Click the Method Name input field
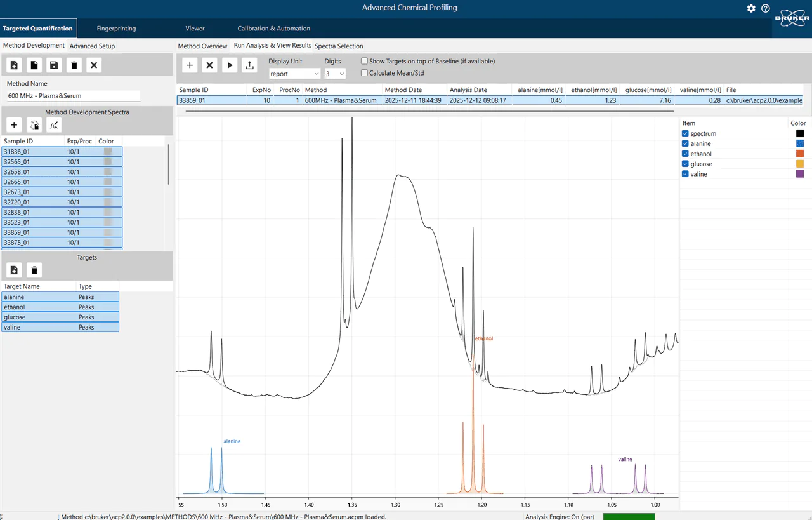This screenshot has width=812, height=520. click(x=73, y=96)
